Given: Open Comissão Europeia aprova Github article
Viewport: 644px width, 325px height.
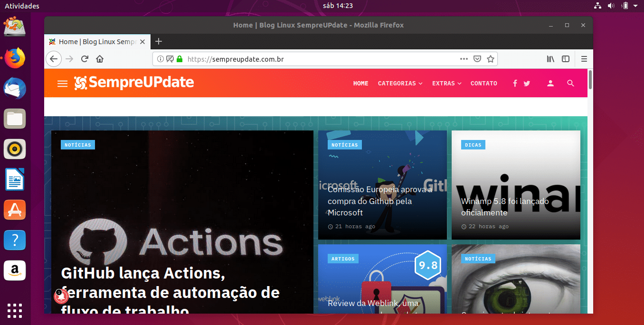Looking at the screenshot, I should pos(380,201).
